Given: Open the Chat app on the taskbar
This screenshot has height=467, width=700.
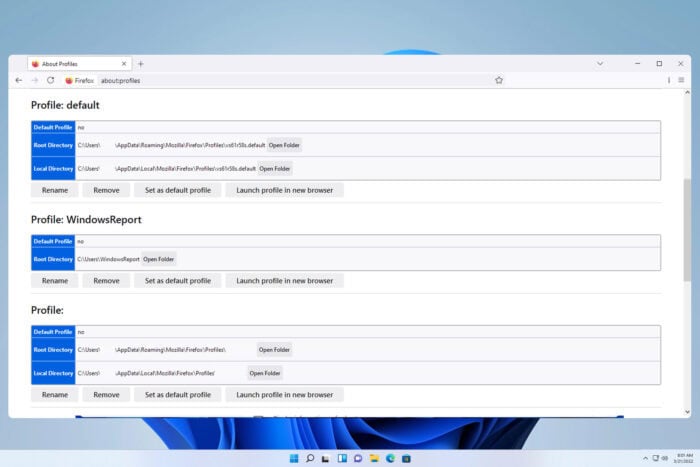Looking at the screenshot, I should [358, 459].
